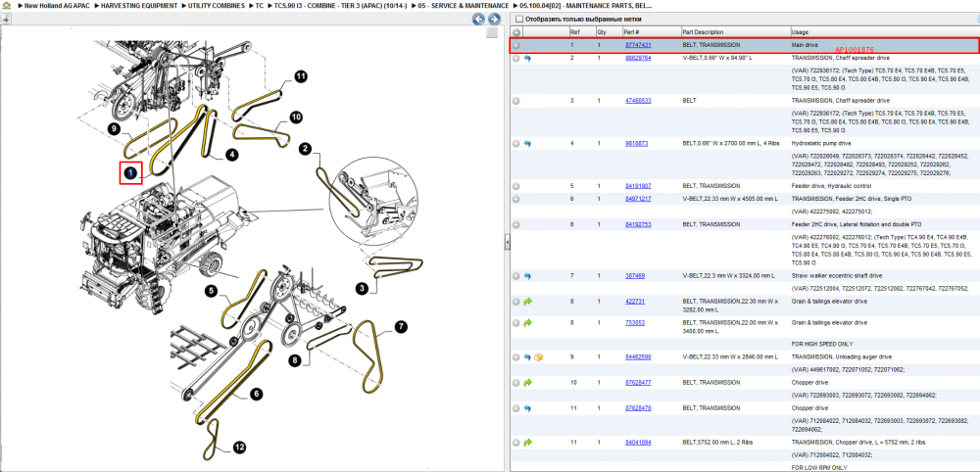The width and height of the screenshot is (980, 472).
Task: Go to next diagram with forward arrow
Action: point(494,20)
